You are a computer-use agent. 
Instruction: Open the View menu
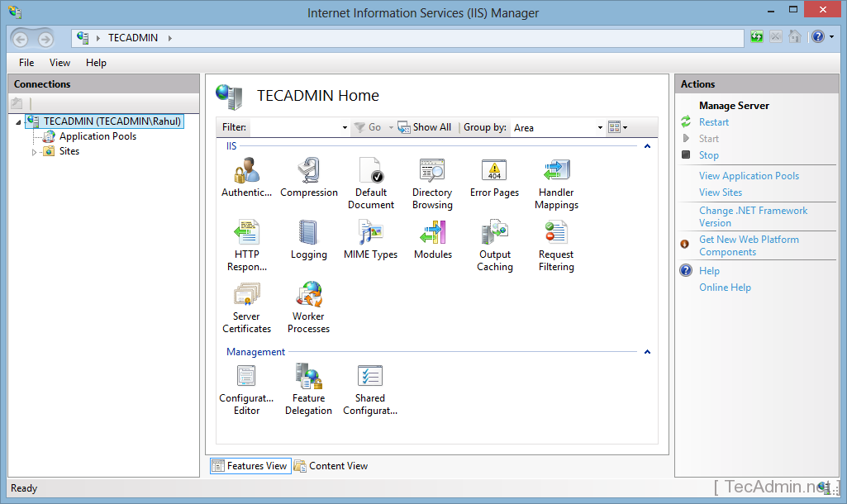[x=59, y=63]
